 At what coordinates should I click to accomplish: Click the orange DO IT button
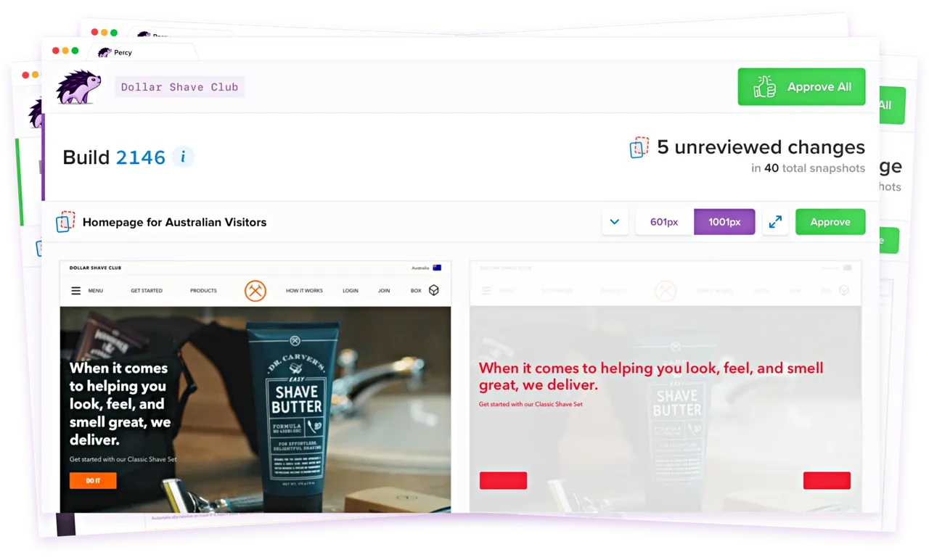coord(93,480)
